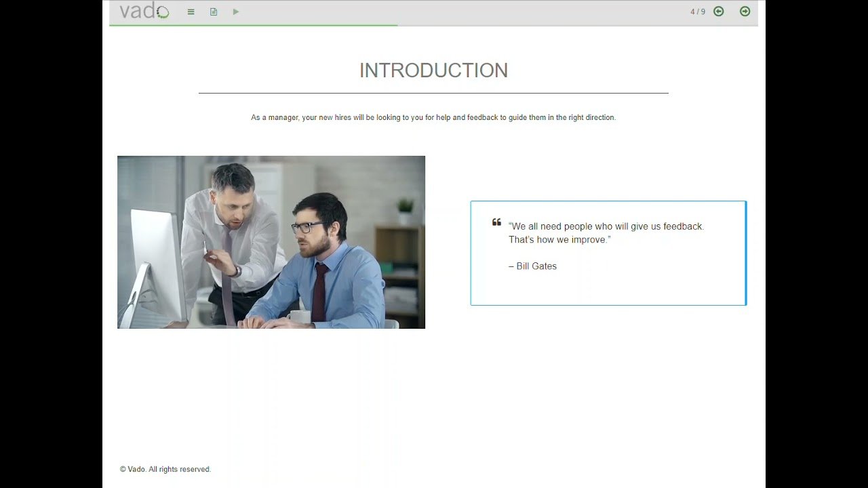Click the unfilled gray part of progress bar
Screen dimensions: 868x488
pos(576,25)
